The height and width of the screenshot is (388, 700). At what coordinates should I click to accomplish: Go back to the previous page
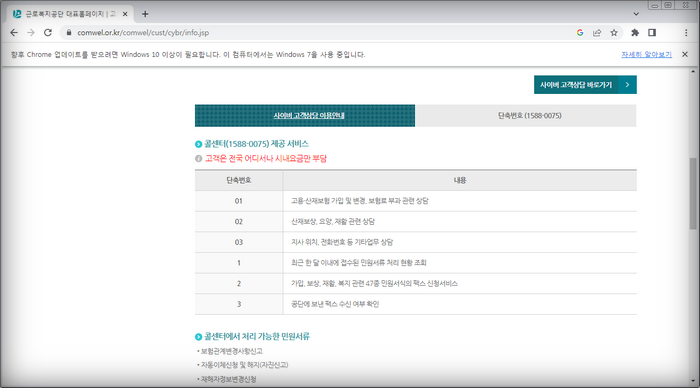coord(14,33)
